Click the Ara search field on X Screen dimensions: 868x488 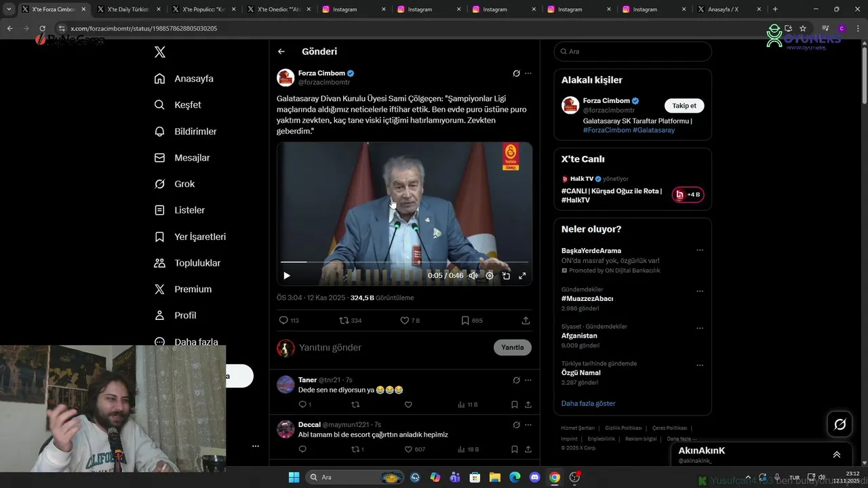point(633,52)
